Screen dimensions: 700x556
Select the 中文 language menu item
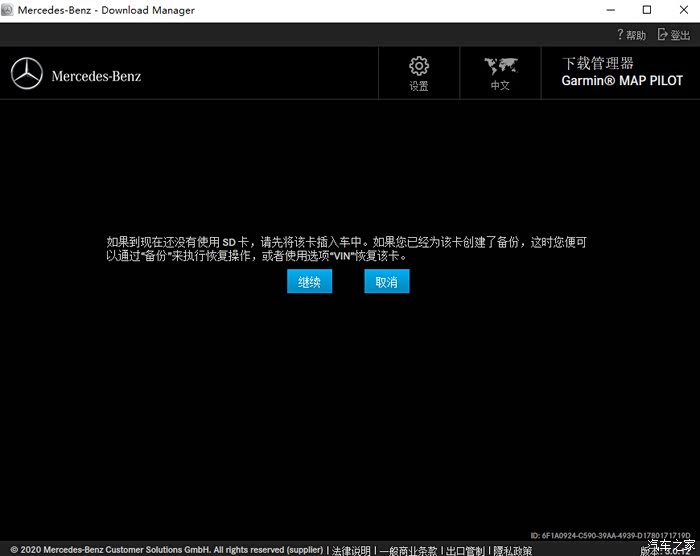pos(500,86)
